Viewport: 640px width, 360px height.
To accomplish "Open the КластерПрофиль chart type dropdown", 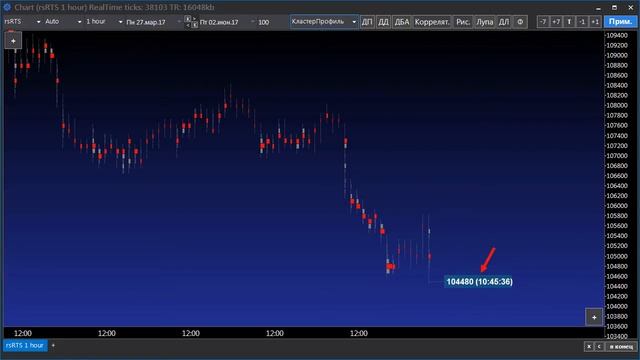I will [324, 22].
